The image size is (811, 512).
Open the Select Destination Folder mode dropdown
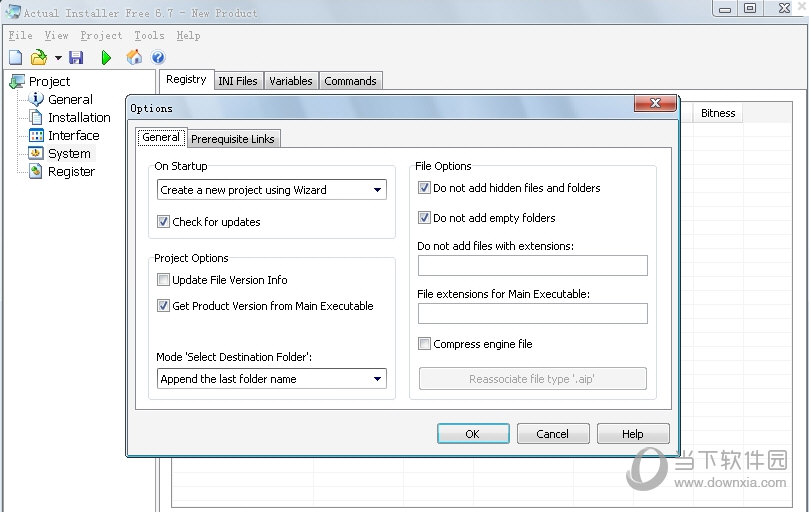point(272,379)
